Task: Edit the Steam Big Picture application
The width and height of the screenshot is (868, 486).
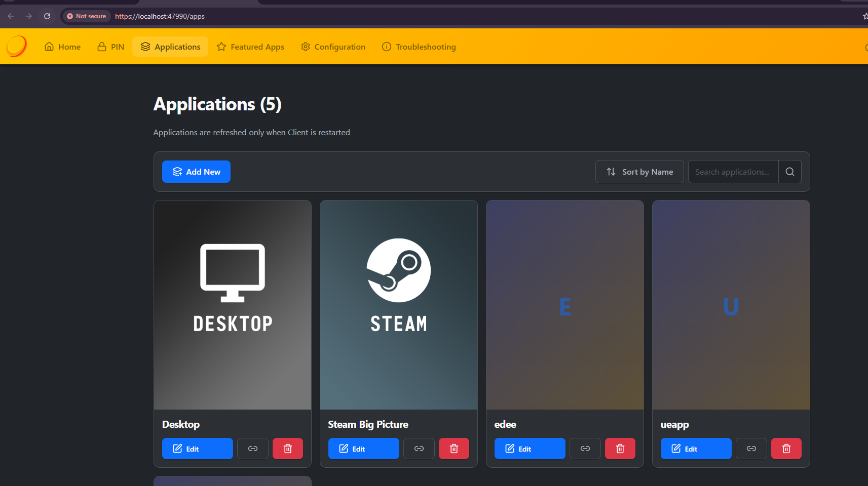Action: [x=364, y=449]
